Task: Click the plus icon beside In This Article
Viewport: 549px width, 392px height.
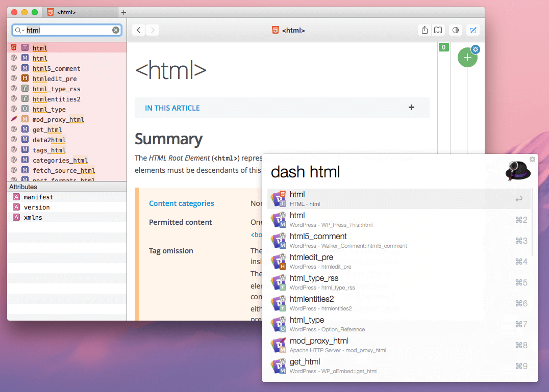Action: pos(411,108)
